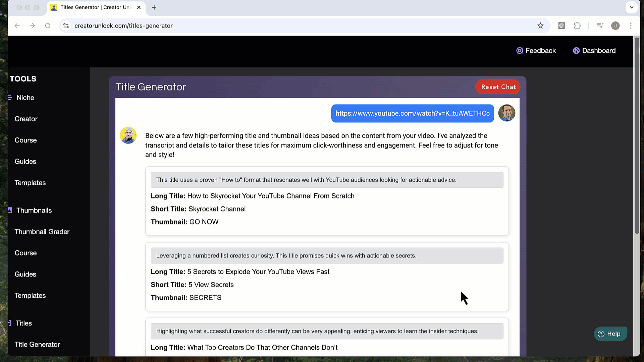Click '5 Secrets to Explode Your YouTube Views' title
The height and width of the screenshot is (362, 644).
[258, 272]
